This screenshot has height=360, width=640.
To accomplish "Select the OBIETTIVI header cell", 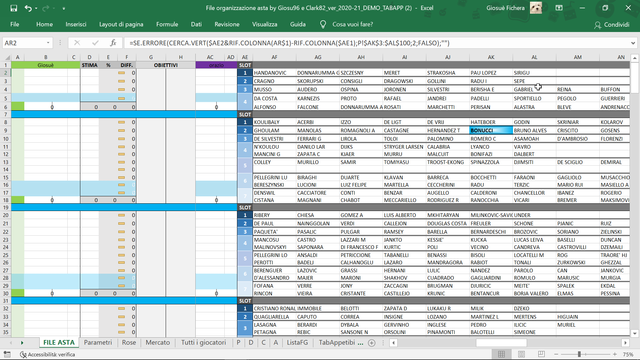I will pyautogui.click(x=166, y=65).
